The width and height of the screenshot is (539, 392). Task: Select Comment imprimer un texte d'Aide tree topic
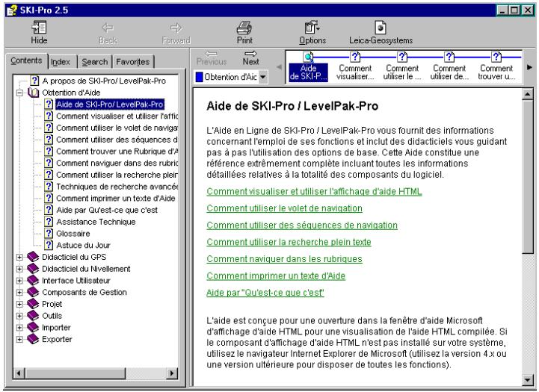[115, 198]
